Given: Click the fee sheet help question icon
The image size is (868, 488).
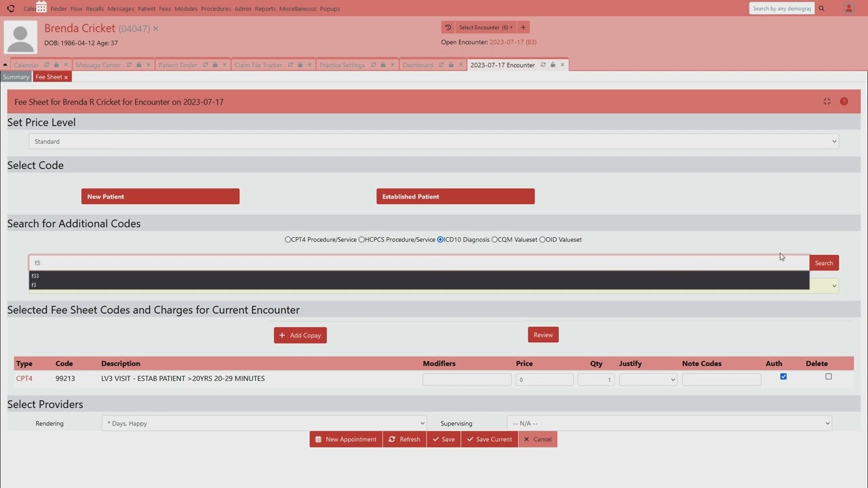Looking at the screenshot, I should [844, 102].
